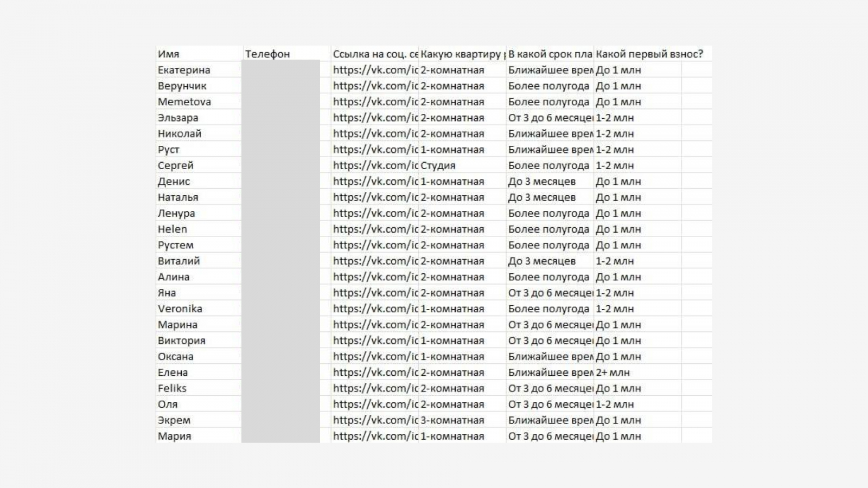
Task: Follow the vk.com link in Мария's row
Action: click(375, 436)
